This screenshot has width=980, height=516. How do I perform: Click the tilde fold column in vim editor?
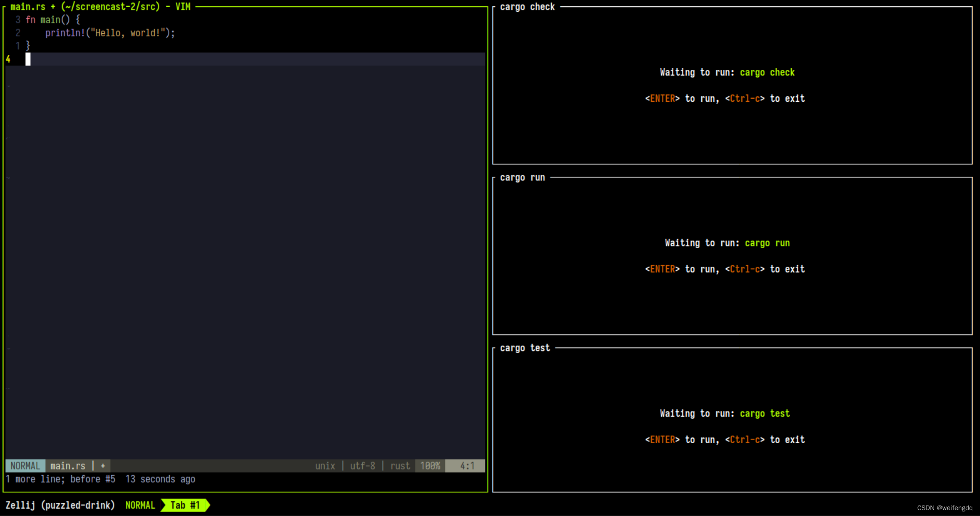click(7, 85)
